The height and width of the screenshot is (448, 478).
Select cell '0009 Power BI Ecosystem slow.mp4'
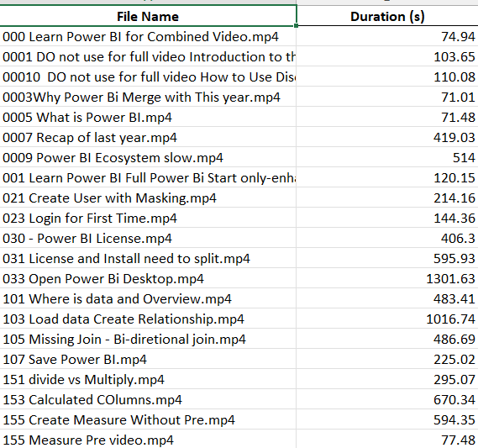148,157
